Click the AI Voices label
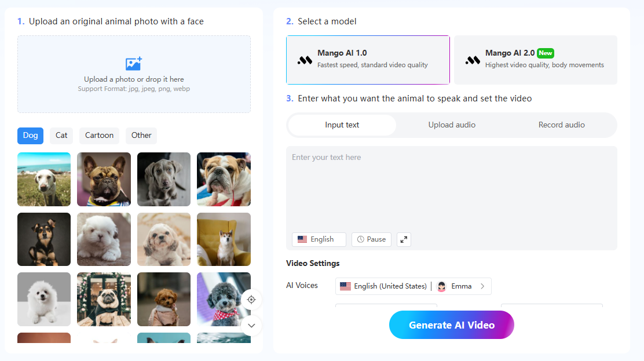Image resolution: width=644 pixels, height=361 pixels. 302,285
